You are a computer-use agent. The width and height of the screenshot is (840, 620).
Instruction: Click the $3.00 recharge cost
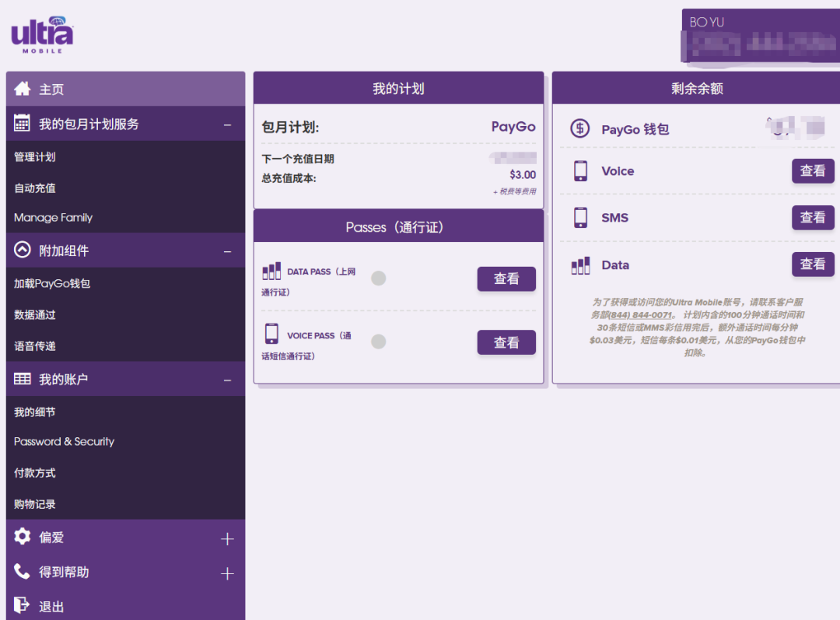point(523,175)
